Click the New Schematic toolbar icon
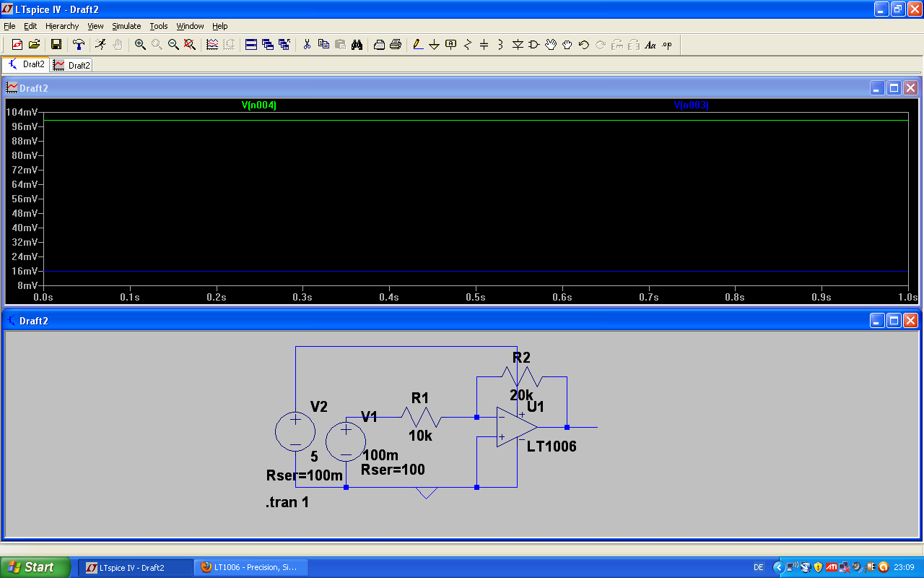The height and width of the screenshot is (578, 924). (x=17, y=45)
